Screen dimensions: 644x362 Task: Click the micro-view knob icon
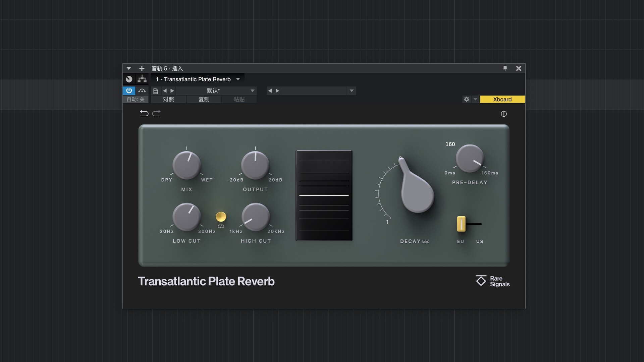tap(129, 79)
